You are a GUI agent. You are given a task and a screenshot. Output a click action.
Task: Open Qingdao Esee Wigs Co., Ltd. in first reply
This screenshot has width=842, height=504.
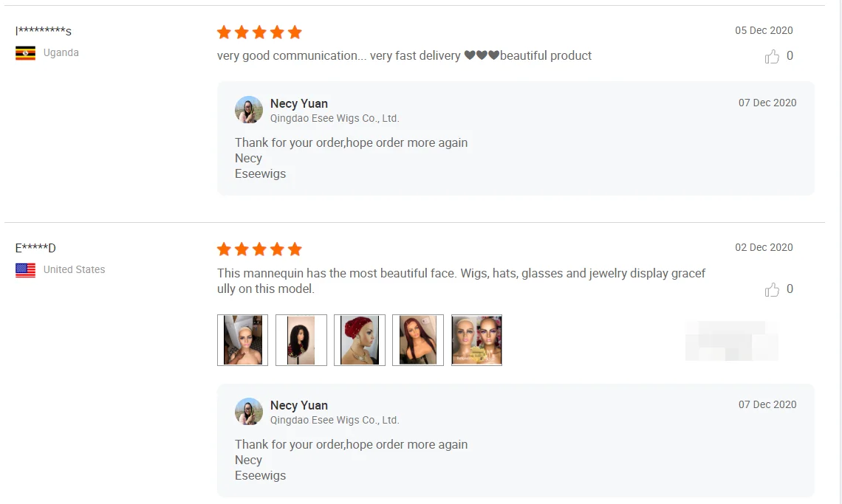click(335, 118)
